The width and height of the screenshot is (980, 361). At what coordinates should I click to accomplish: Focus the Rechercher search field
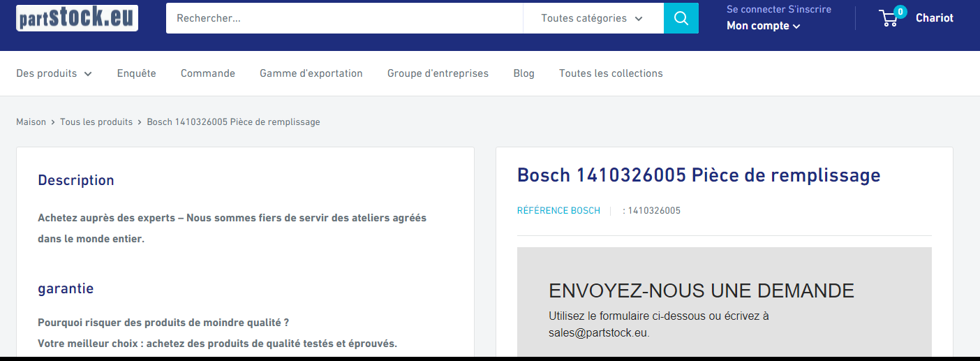[x=343, y=18]
